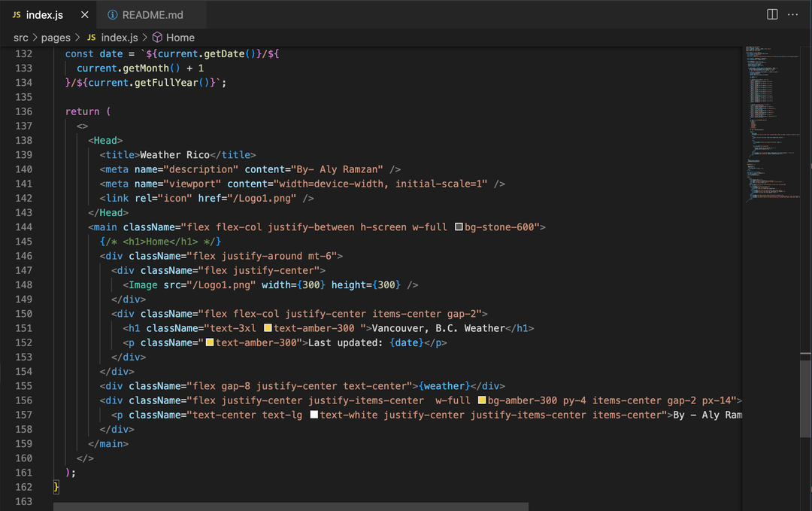Click the JS file icon on index.js tab
Viewport: 812px width, 511px height.
coord(17,15)
